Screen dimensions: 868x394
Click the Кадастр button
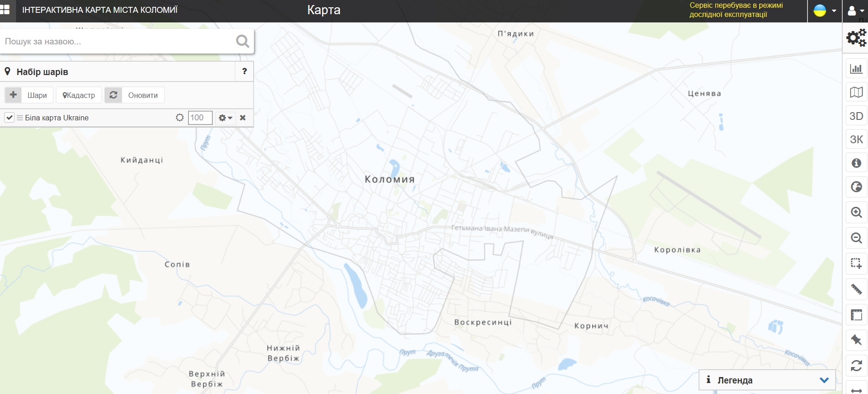(79, 95)
